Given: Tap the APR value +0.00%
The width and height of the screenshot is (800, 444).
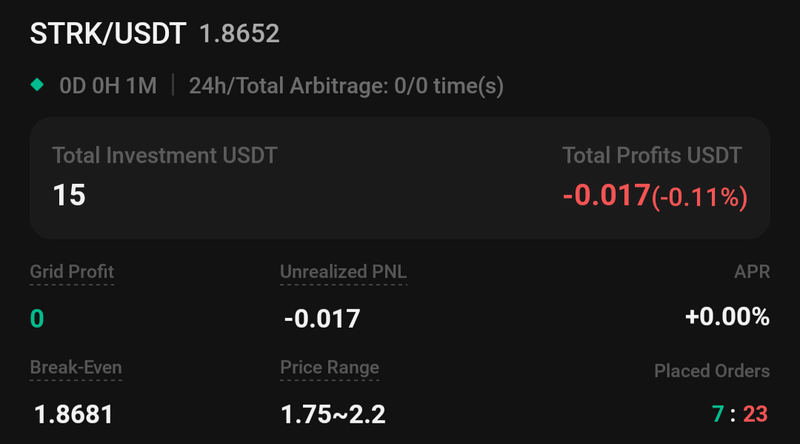Looking at the screenshot, I should tap(727, 318).
